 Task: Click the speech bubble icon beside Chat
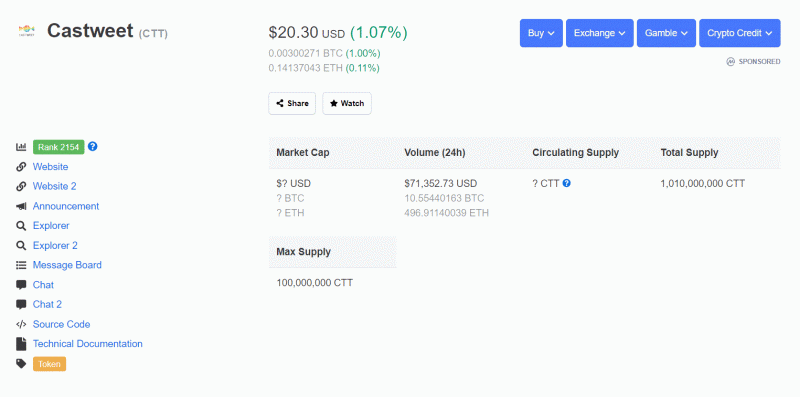coord(21,285)
